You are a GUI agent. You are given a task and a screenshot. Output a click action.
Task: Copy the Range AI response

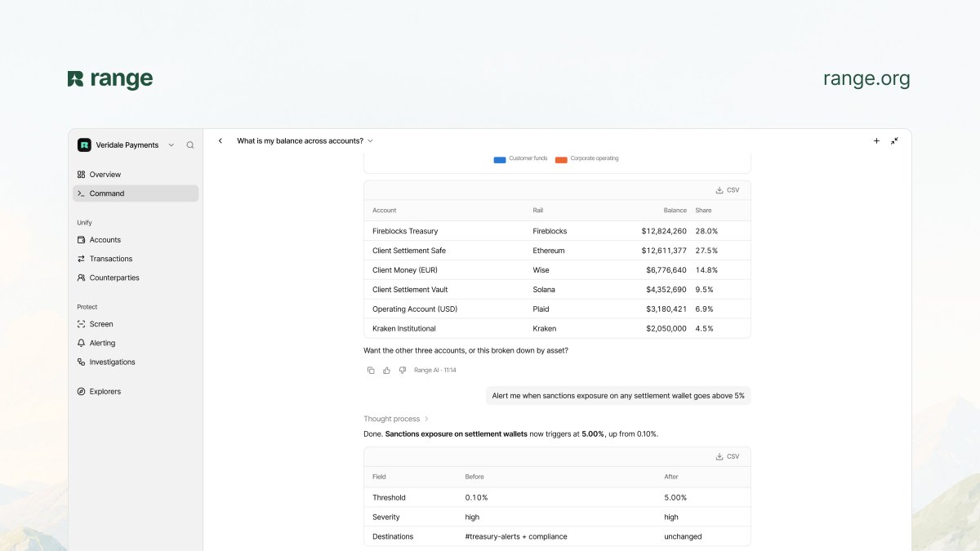371,371
